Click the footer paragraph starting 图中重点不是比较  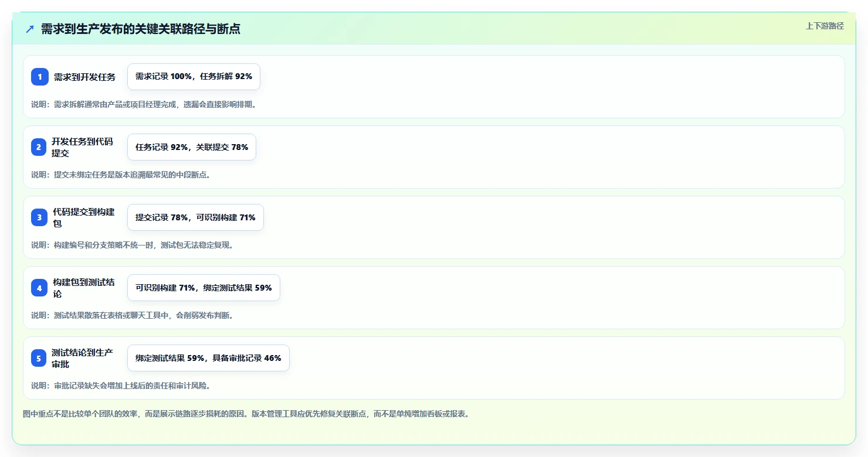pyautogui.click(x=246, y=414)
